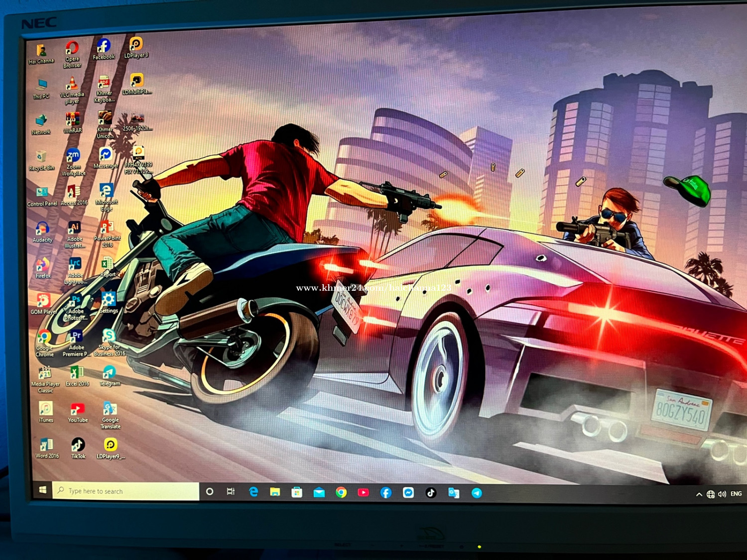
Task: Open This PC icon
Action: coord(41,89)
